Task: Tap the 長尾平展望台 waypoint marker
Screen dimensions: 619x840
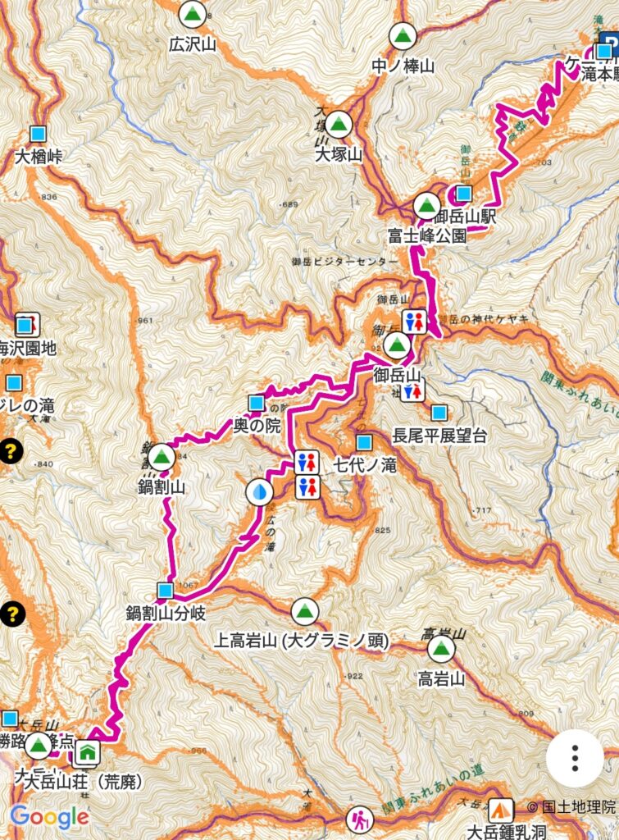Action: coord(439,413)
